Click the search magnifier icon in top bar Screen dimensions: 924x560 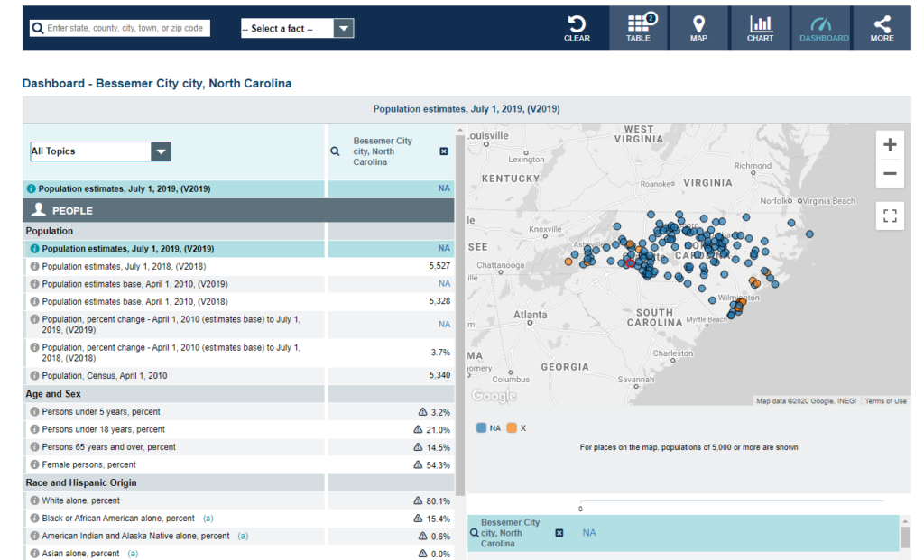(x=38, y=28)
